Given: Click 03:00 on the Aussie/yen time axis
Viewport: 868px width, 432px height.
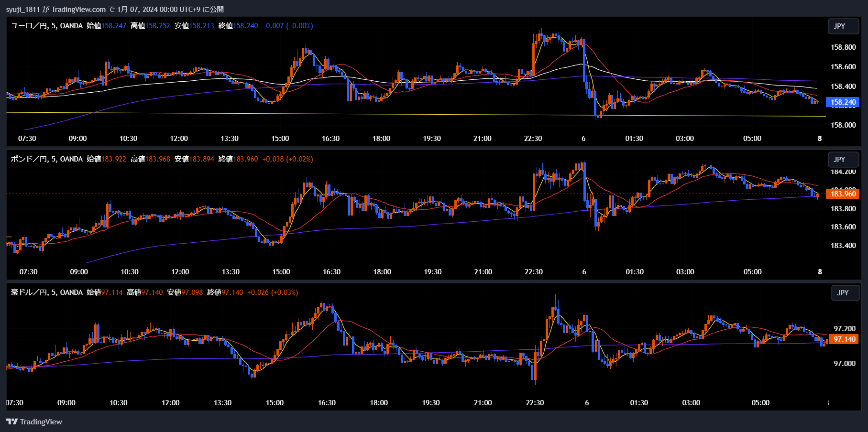Looking at the screenshot, I should coord(691,403).
